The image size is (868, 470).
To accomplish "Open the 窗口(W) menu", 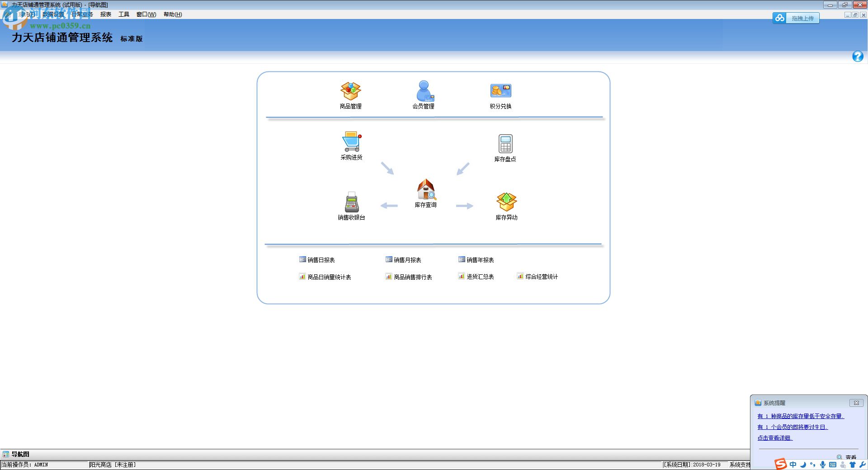I will pyautogui.click(x=146, y=14).
